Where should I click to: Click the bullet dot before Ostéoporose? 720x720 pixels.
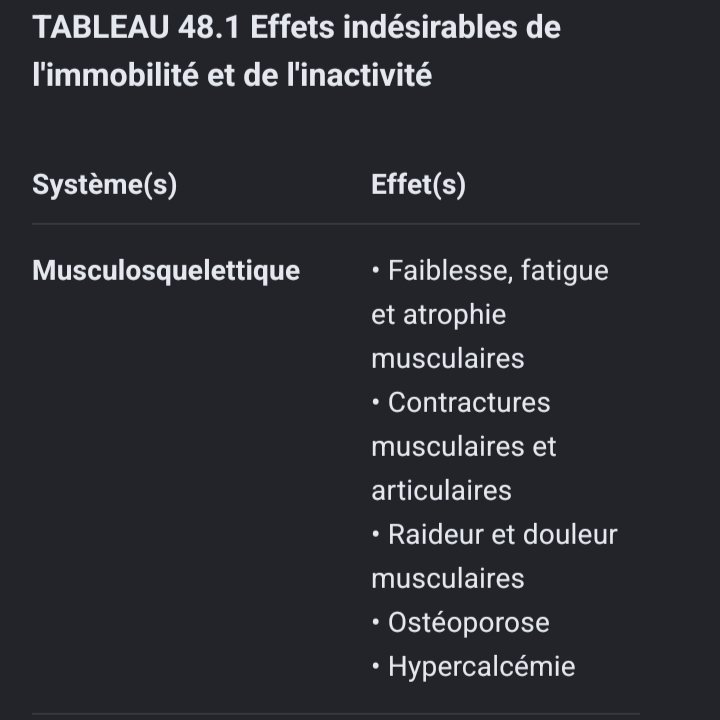tap(376, 623)
